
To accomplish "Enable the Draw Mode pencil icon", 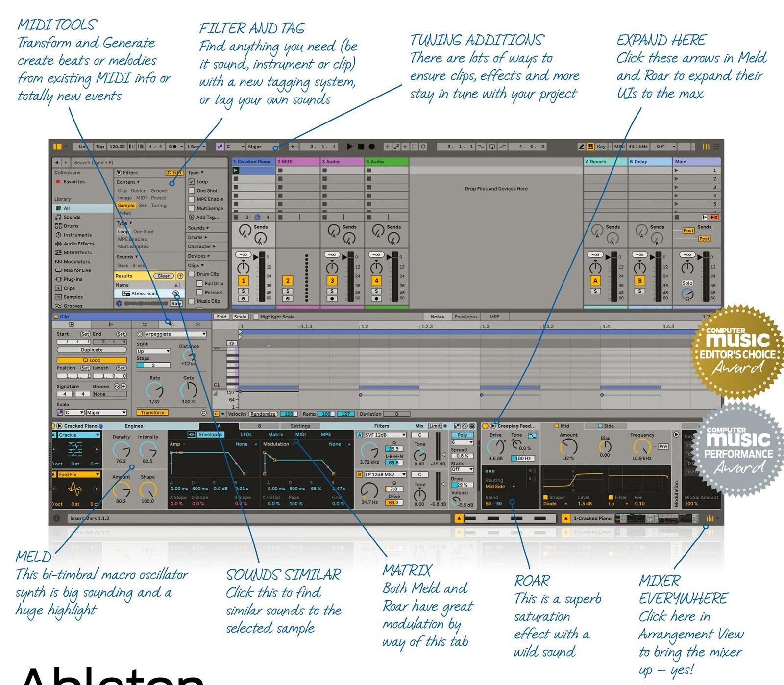I will pyautogui.click(x=581, y=147).
